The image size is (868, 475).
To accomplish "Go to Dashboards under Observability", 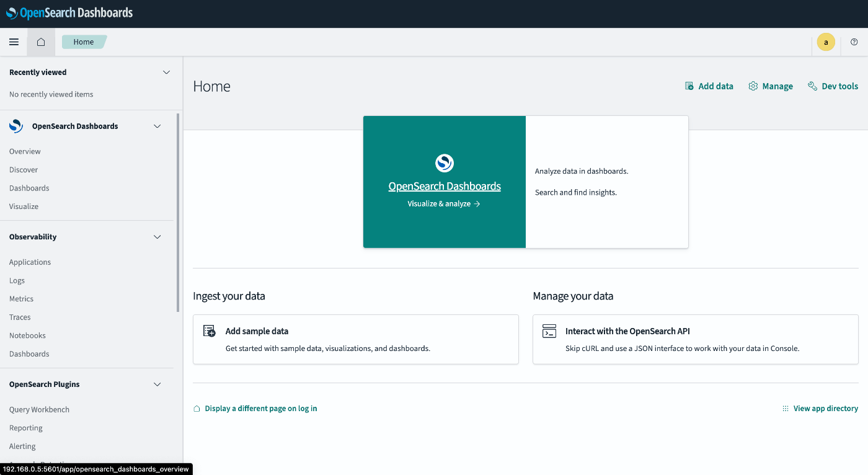I will pyautogui.click(x=29, y=354).
